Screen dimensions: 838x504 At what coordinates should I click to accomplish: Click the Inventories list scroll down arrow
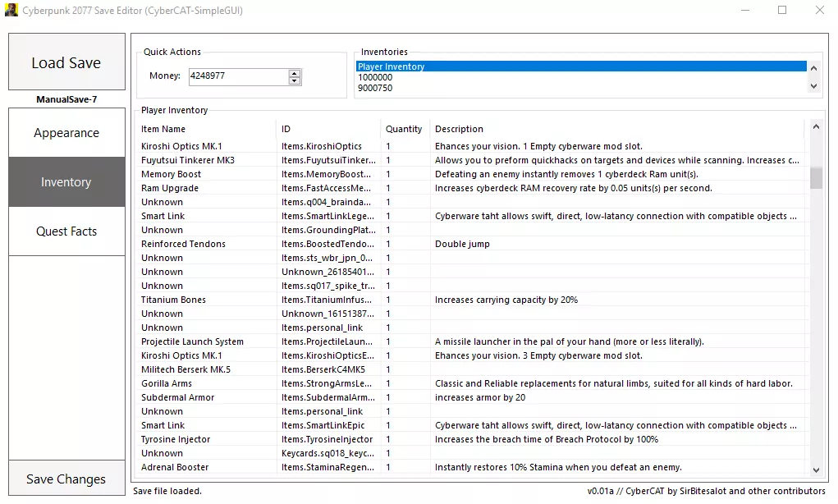[814, 86]
